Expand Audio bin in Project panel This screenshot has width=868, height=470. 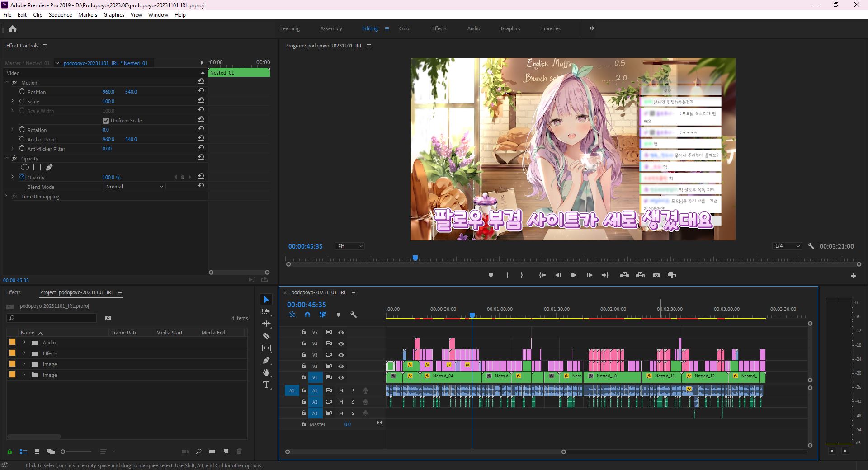[24, 342]
